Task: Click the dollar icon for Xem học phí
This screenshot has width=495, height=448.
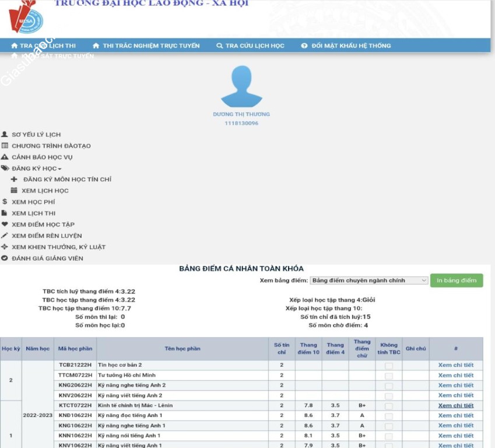Action: 5,202
